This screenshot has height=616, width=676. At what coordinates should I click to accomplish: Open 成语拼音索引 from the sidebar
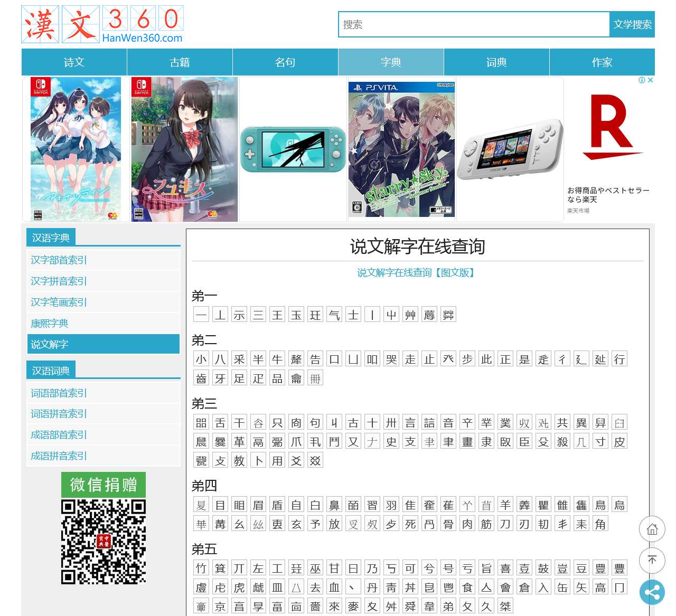pyautogui.click(x=58, y=456)
